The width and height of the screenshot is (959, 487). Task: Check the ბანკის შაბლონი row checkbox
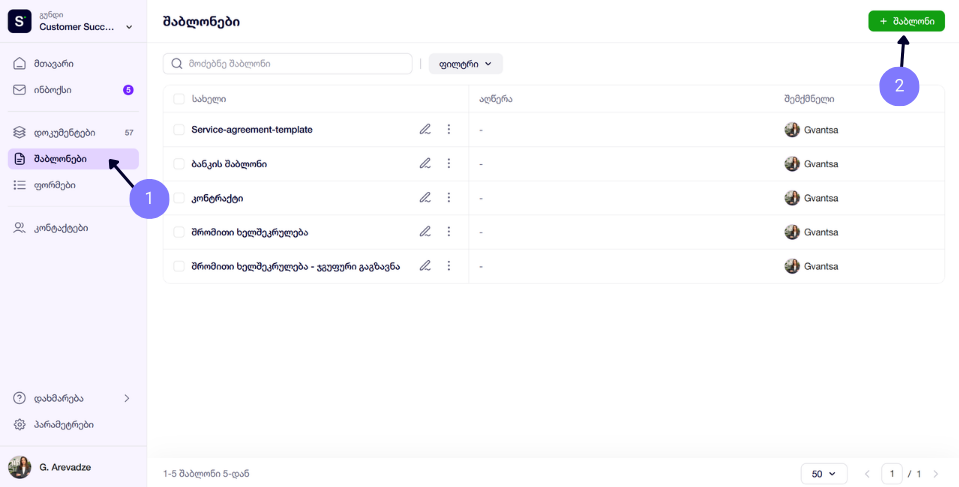pos(179,164)
